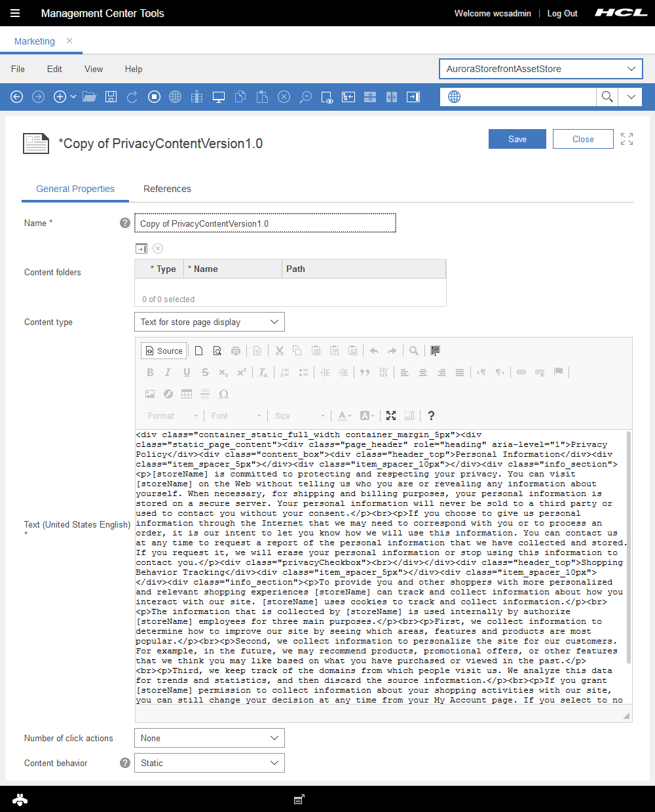The width and height of the screenshot is (655, 812).
Task: Switch to the References tab
Action: click(x=167, y=189)
